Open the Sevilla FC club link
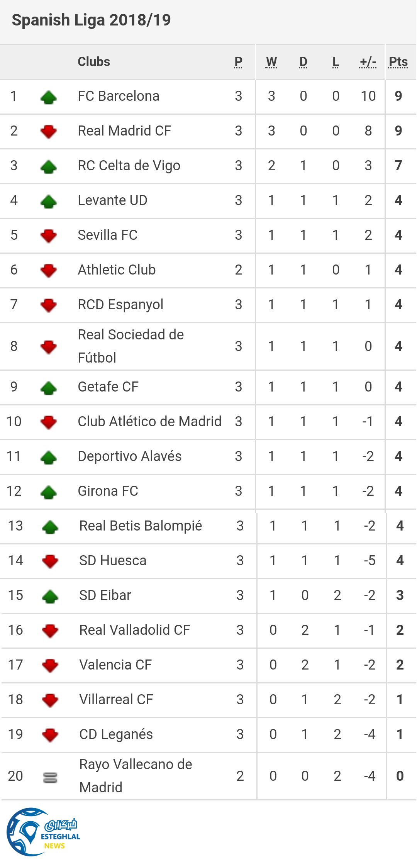The width and height of the screenshot is (417, 868). click(x=107, y=235)
